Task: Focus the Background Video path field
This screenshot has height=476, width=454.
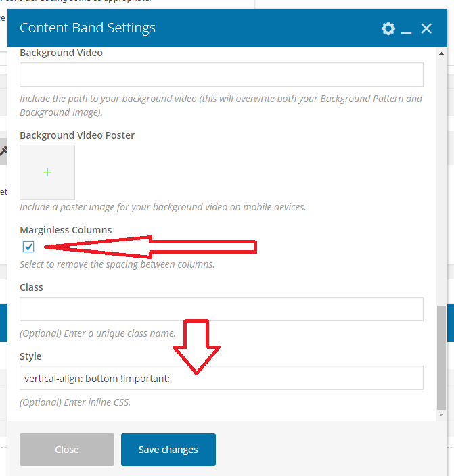Action: (x=221, y=74)
